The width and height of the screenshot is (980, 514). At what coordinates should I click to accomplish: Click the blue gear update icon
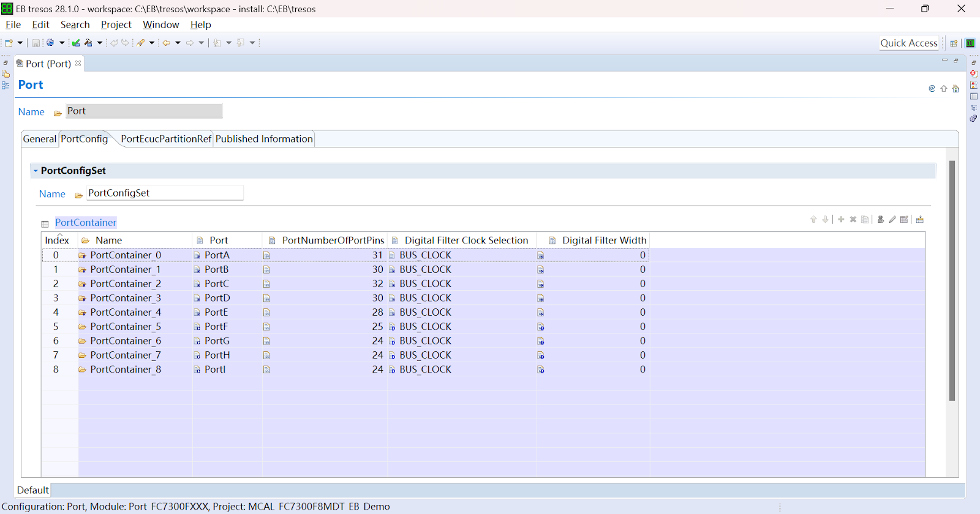click(x=50, y=43)
